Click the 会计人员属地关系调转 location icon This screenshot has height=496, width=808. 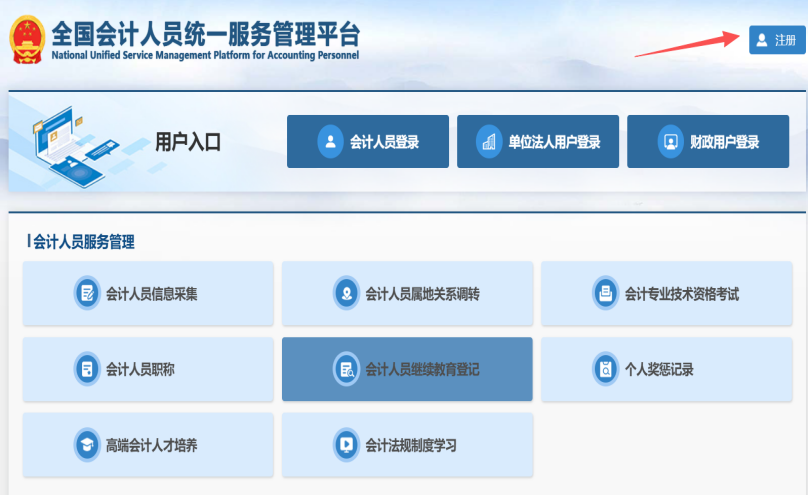346,294
